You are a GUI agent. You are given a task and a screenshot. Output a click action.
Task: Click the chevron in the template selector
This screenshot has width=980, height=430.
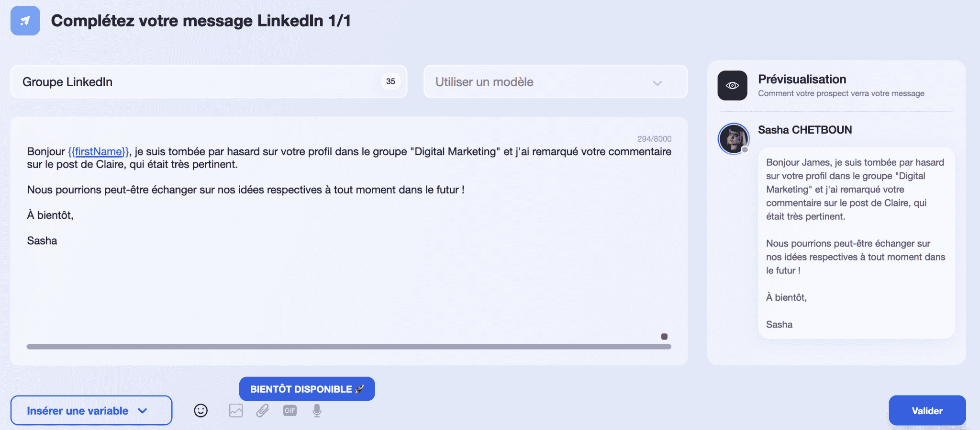coord(657,83)
